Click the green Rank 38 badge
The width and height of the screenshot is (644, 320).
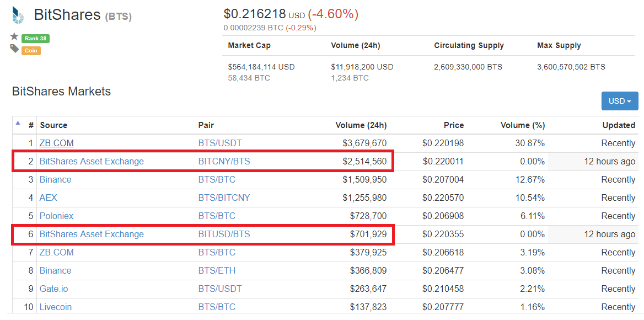34,38
